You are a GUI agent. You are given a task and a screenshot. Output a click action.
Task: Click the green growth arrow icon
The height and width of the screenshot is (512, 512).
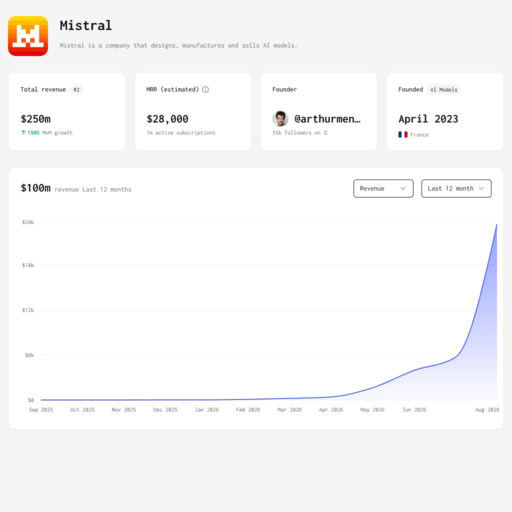point(23,132)
